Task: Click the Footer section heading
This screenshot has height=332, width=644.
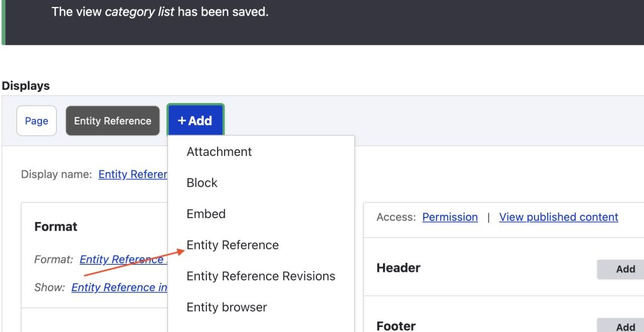Action: click(396, 326)
